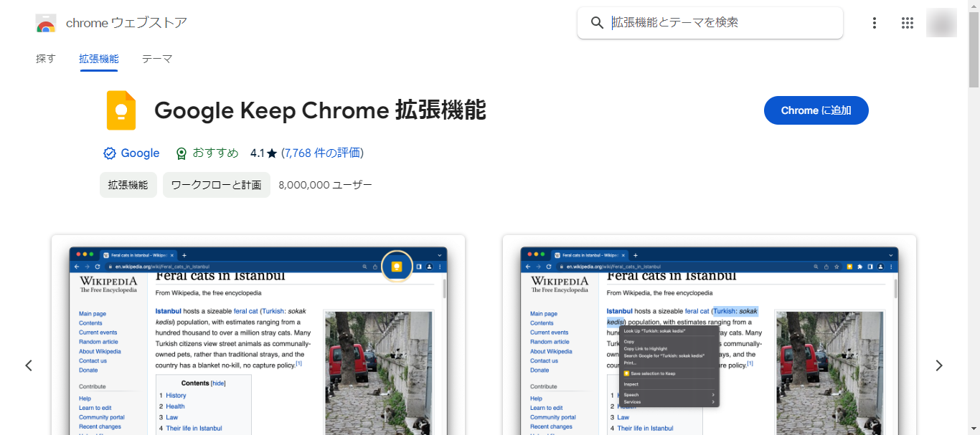Open the Google apps grid menu

[x=908, y=22]
